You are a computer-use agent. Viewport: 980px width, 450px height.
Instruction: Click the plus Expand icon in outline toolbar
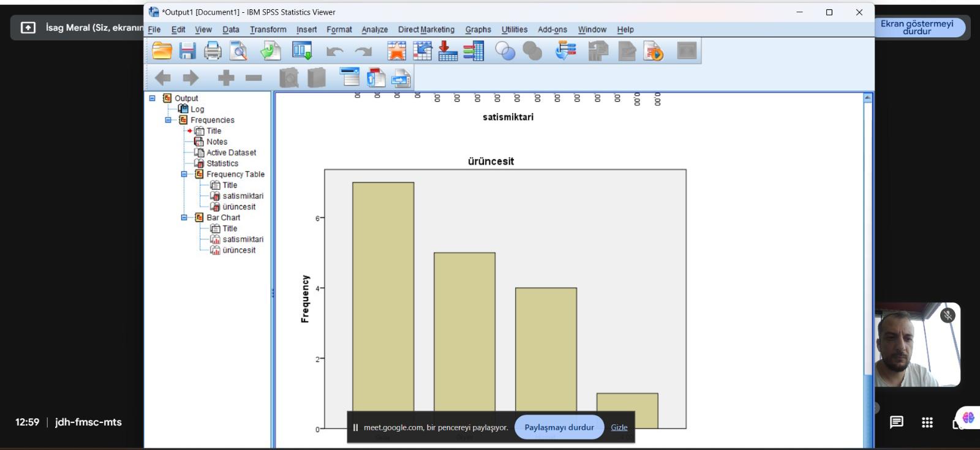[226, 78]
